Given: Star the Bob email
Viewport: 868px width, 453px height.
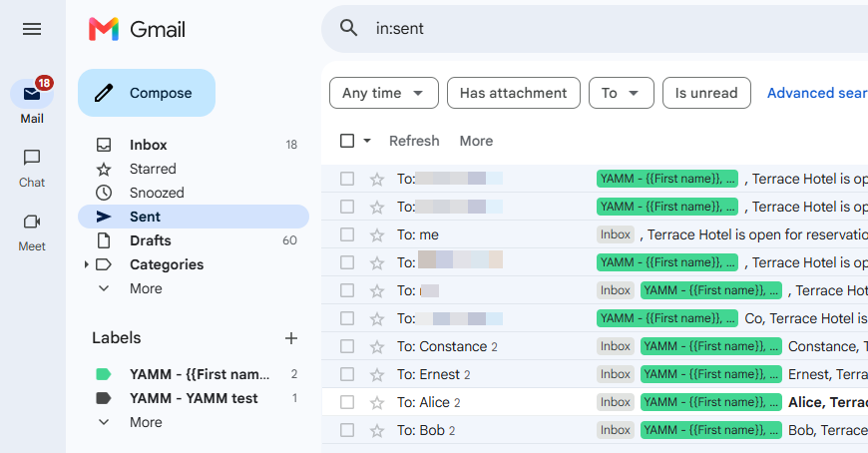Looking at the screenshot, I should coord(377,430).
